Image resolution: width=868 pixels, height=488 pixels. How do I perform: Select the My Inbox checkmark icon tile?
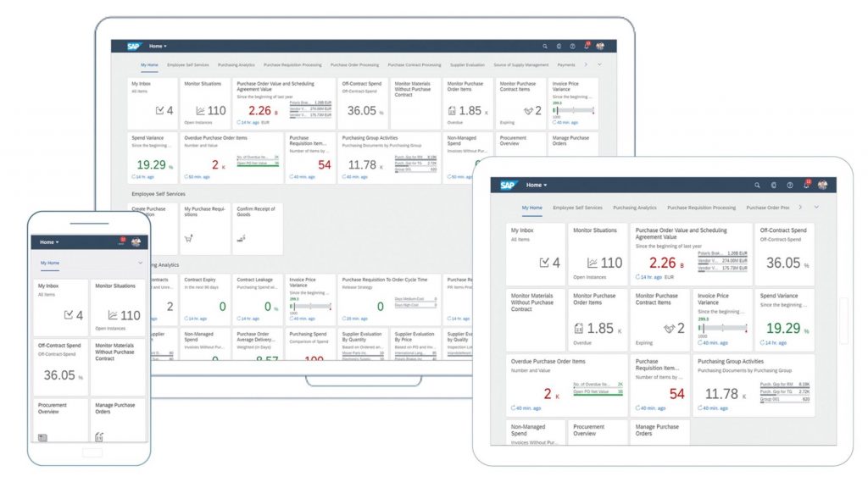coord(161,111)
